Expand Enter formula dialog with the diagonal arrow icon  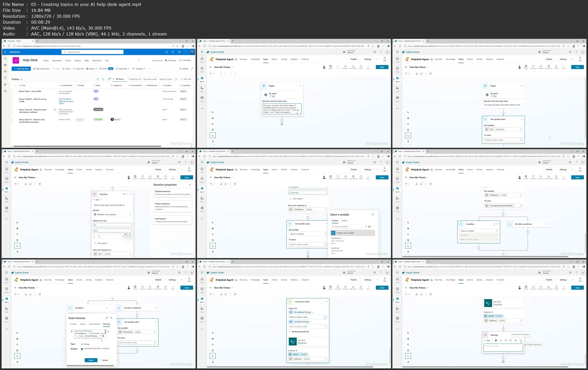point(107,318)
